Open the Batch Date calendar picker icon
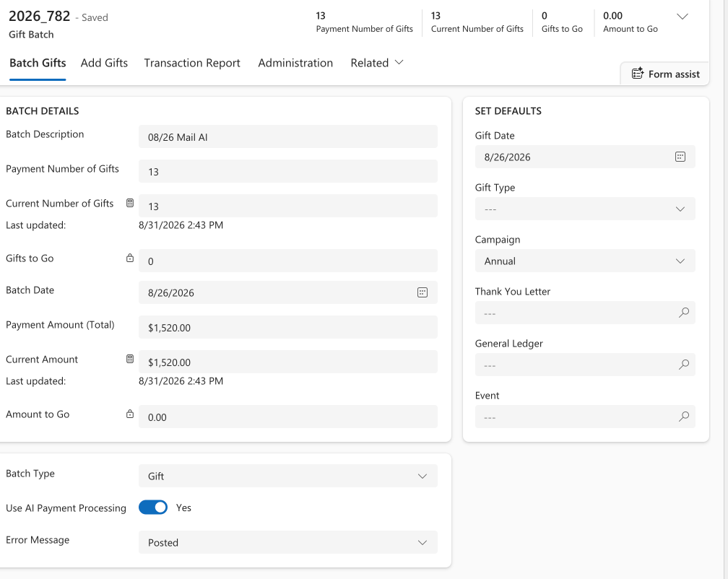 click(x=422, y=292)
